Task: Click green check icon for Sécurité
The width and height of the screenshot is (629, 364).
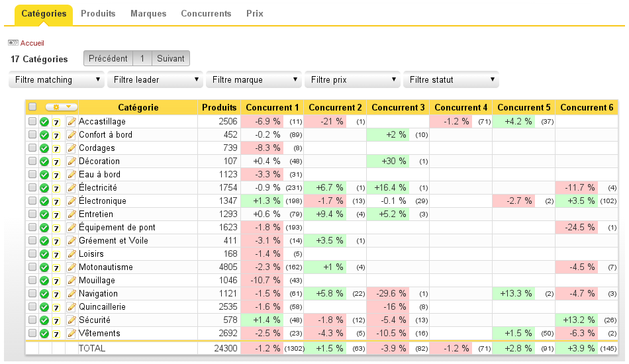Action: (x=44, y=320)
